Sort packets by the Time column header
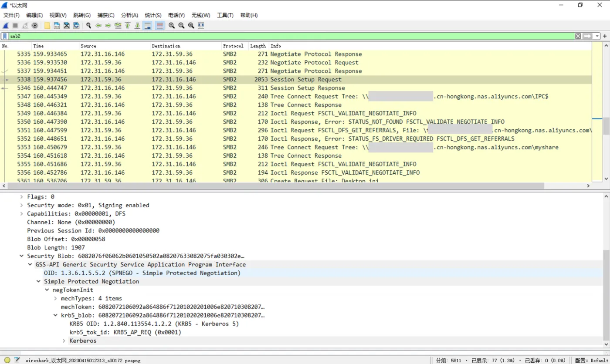Image resolution: width=610 pixels, height=364 pixels. pyautogui.click(x=55, y=46)
